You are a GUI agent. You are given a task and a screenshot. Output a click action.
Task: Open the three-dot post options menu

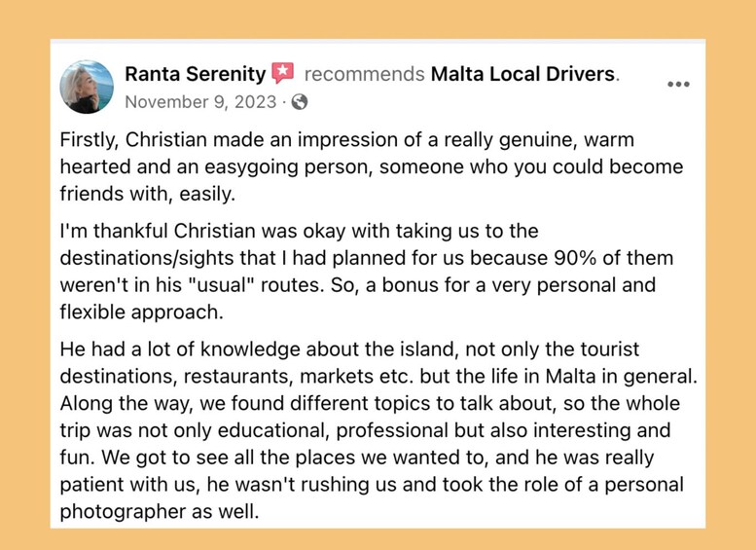(x=678, y=85)
